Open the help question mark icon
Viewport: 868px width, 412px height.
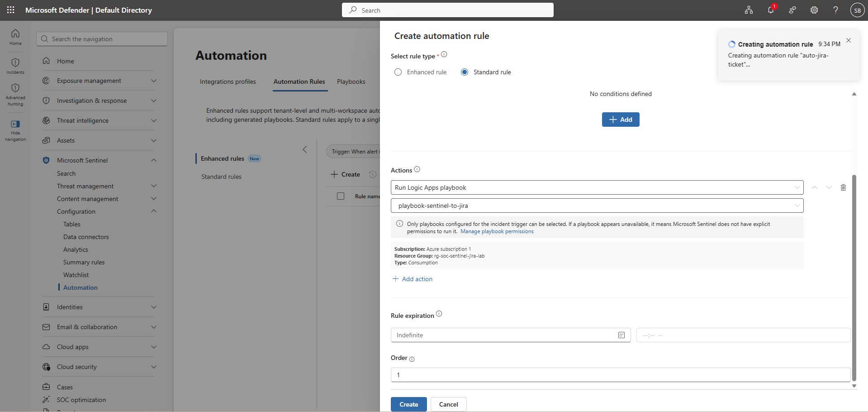[x=836, y=10]
